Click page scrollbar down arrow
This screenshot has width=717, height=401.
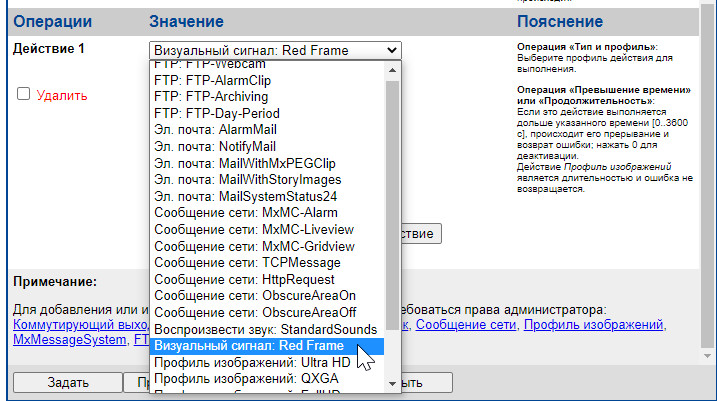pyautogui.click(x=707, y=356)
